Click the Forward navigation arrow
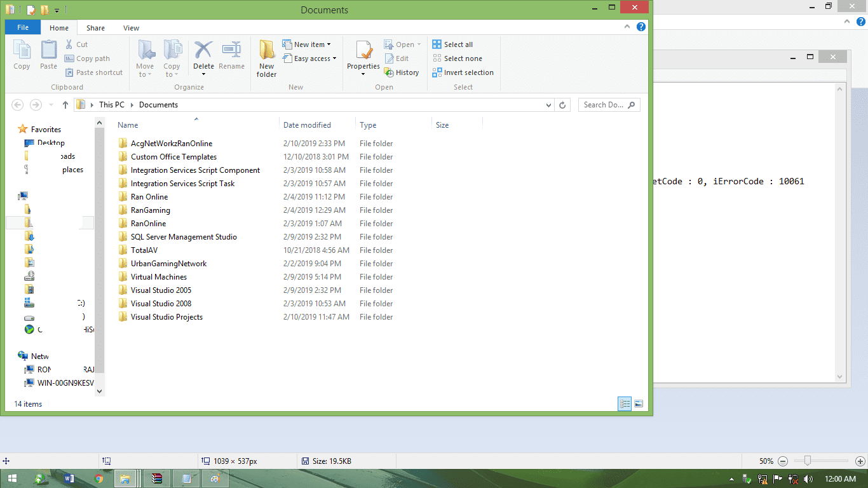 tap(36, 105)
